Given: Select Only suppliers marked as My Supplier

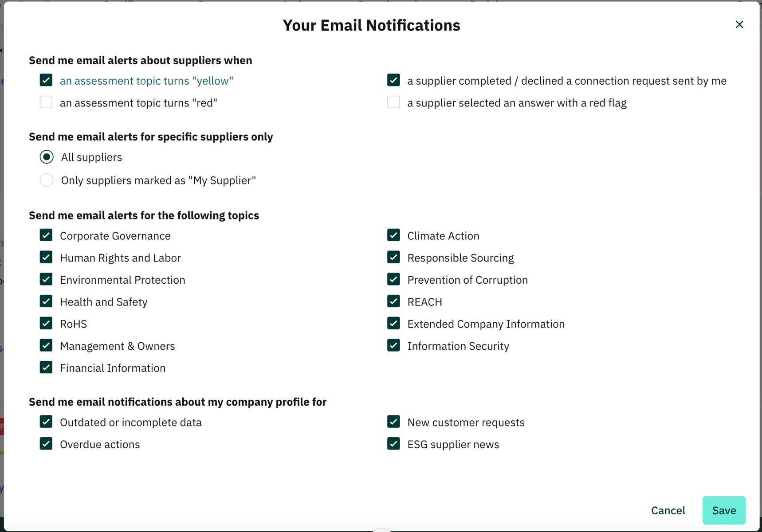Looking at the screenshot, I should coord(47,180).
